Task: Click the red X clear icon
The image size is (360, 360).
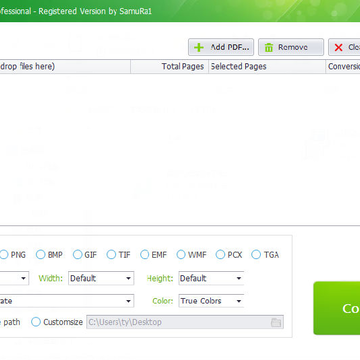Action: tap(338, 48)
